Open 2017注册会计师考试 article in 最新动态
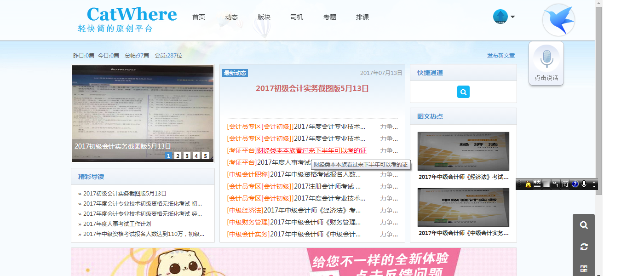644x276 pixels. (327, 186)
